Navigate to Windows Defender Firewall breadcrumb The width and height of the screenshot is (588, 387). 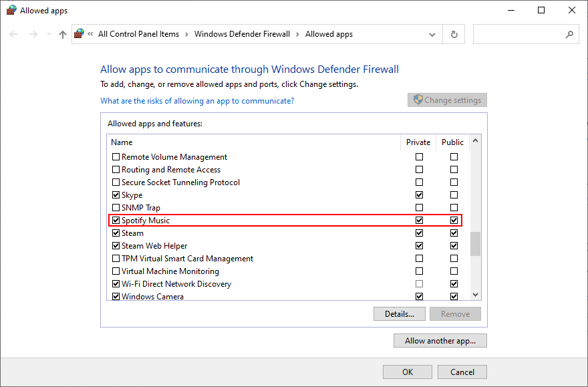242,34
